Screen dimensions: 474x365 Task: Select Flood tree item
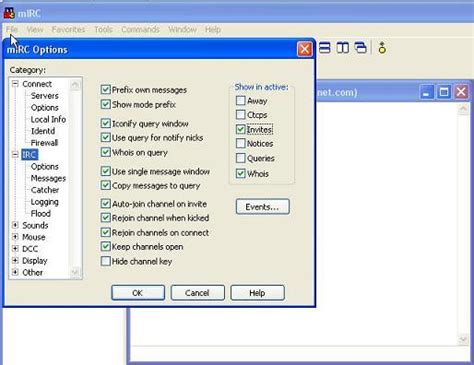41,213
